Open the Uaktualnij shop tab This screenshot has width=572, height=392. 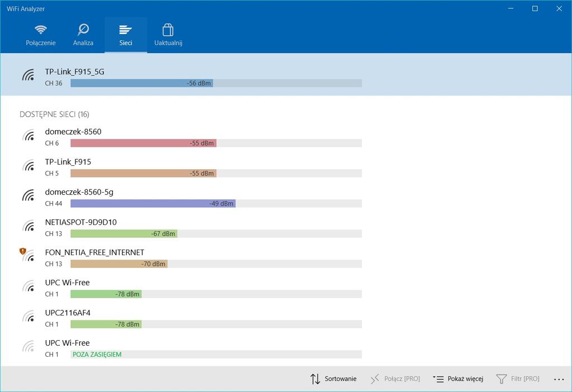pos(168,35)
